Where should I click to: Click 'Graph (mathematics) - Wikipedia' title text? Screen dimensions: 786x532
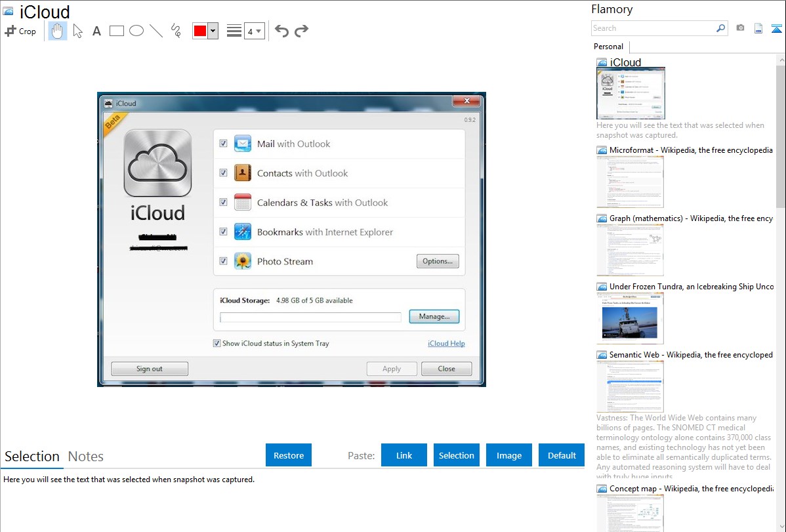(691, 218)
